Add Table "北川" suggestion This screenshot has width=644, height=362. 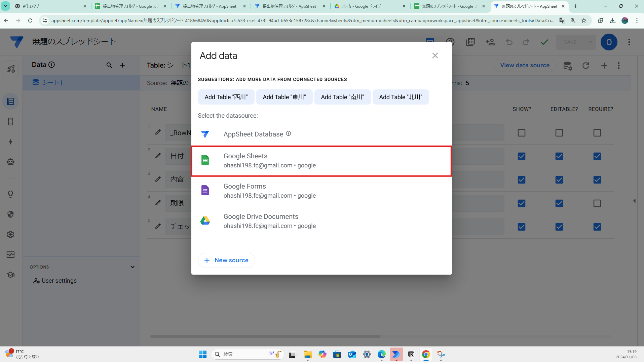point(401,97)
